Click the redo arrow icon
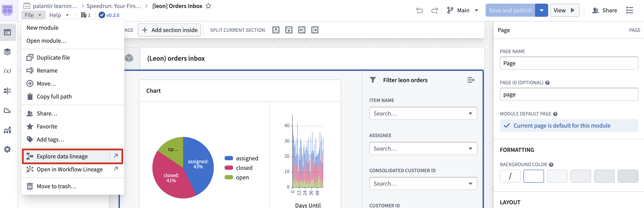This screenshot has width=644, height=208. pyautogui.click(x=435, y=10)
